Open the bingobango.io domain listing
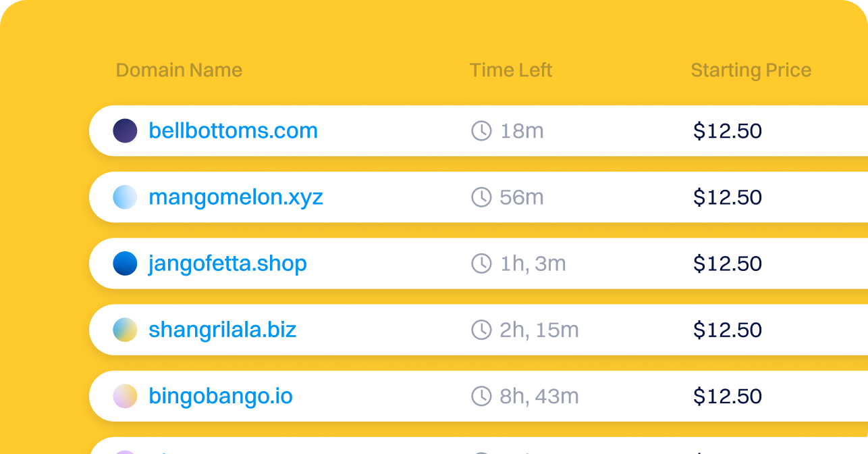Image resolution: width=868 pixels, height=454 pixels. point(220,396)
